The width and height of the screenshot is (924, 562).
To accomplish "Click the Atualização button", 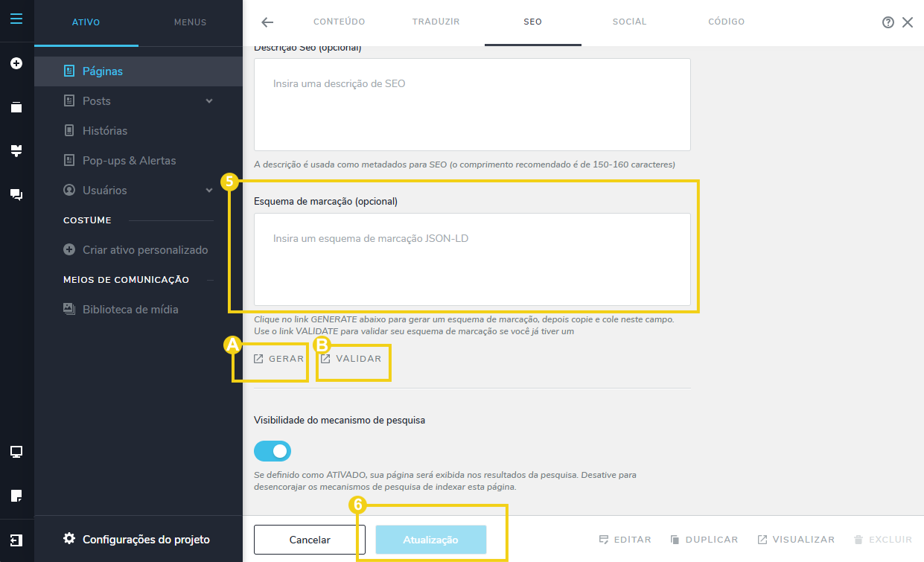I will click(x=430, y=540).
